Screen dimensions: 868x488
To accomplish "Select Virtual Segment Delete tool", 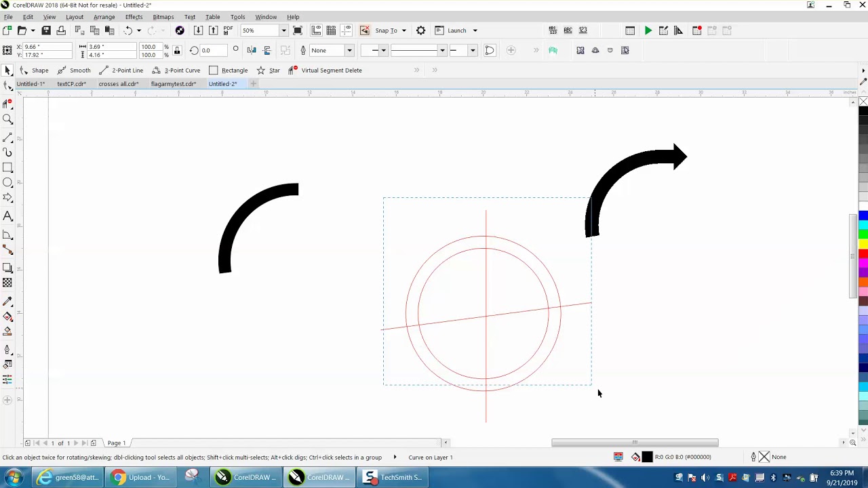I will [x=325, y=70].
